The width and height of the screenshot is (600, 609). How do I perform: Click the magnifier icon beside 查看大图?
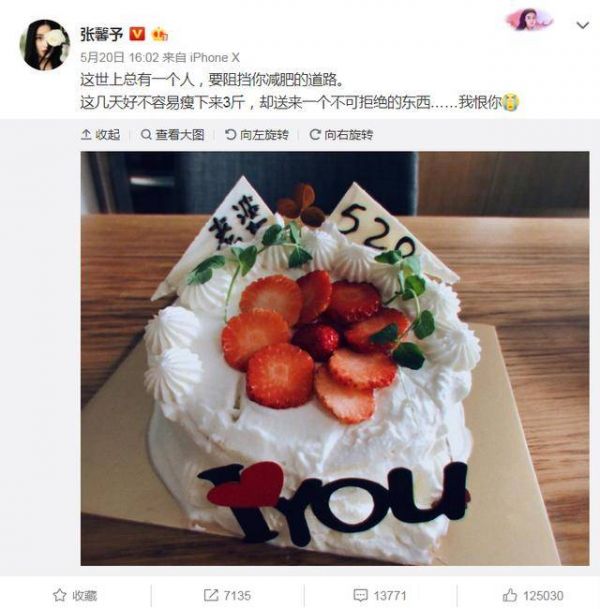point(146,135)
